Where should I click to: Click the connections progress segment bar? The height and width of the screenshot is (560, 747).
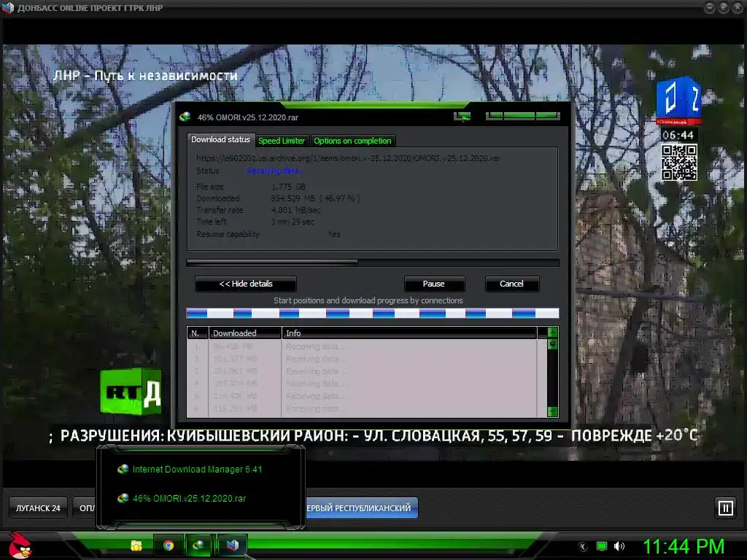(x=373, y=313)
